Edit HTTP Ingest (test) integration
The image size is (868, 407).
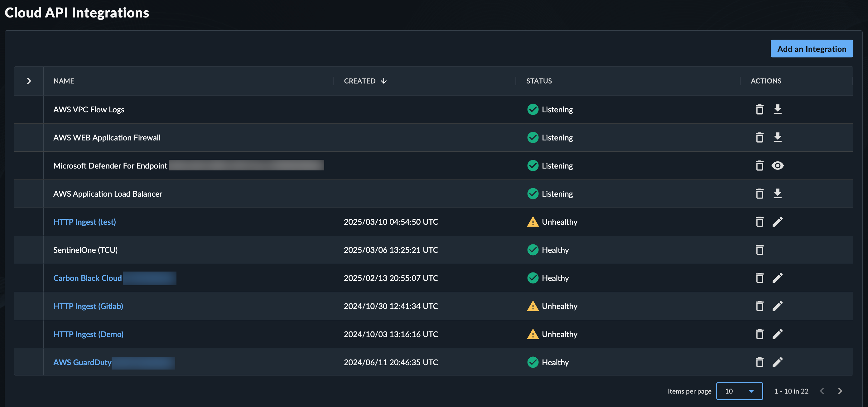[777, 222]
